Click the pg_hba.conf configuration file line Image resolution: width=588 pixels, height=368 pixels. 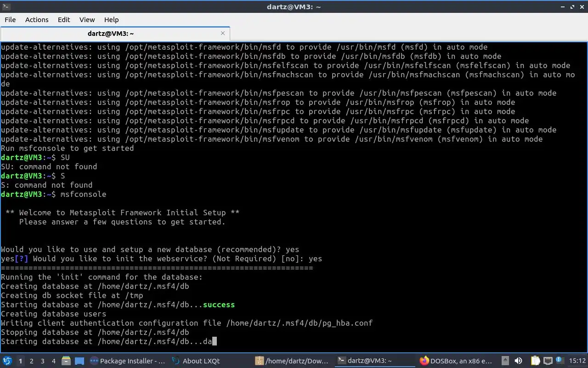point(187,323)
